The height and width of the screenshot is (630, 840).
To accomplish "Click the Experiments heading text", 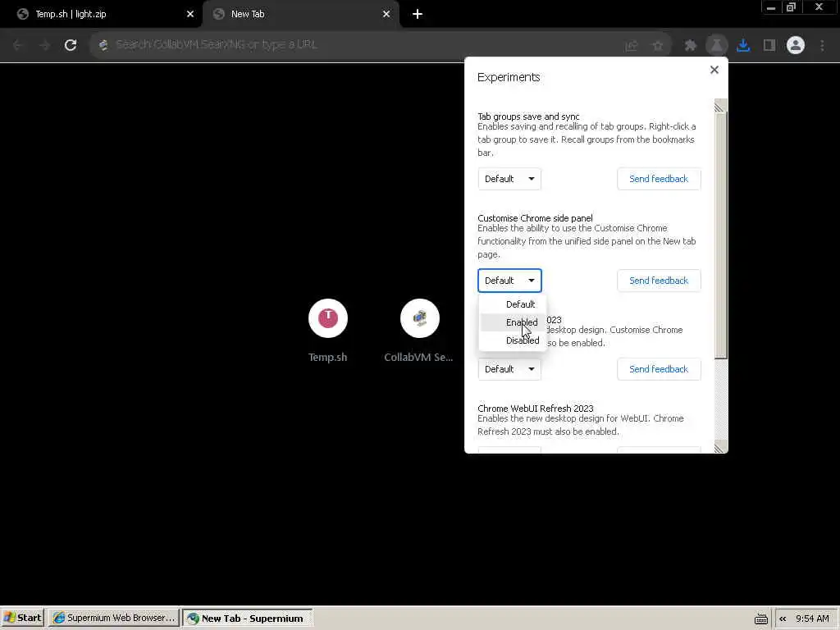I will [509, 77].
